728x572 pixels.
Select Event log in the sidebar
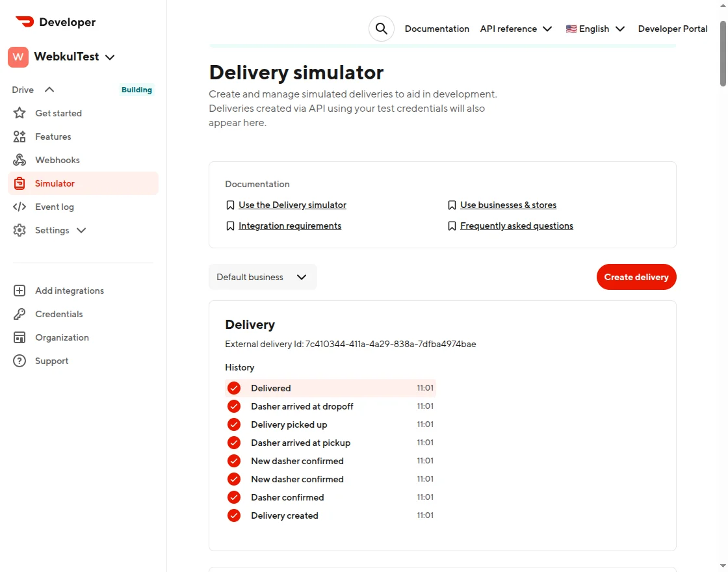(55, 207)
